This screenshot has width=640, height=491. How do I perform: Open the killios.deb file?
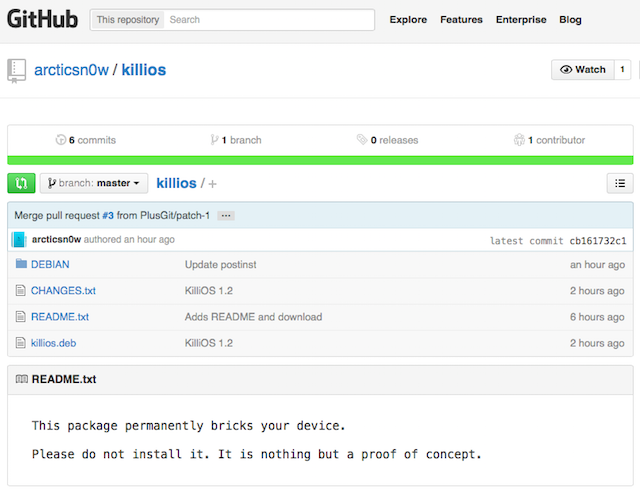[53, 343]
